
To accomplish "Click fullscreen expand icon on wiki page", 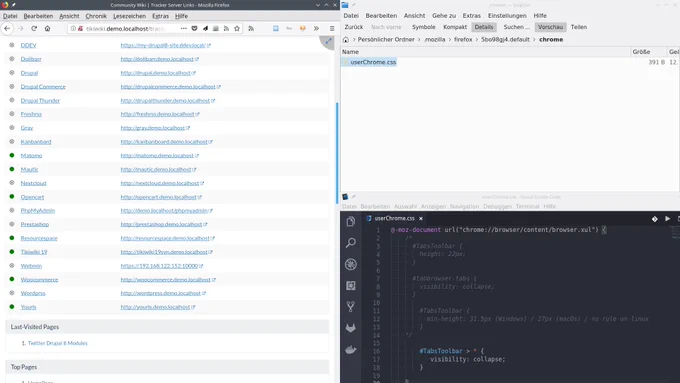I will (x=328, y=42).
